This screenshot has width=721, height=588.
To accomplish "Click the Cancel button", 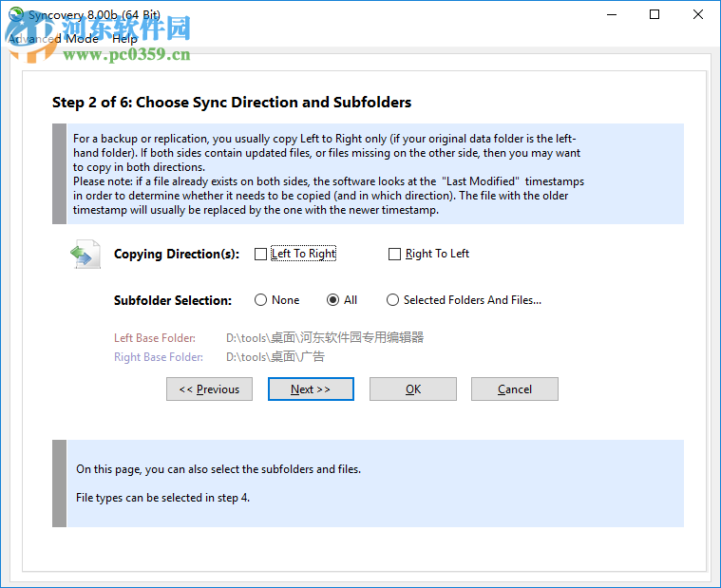I will pos(515,389).
